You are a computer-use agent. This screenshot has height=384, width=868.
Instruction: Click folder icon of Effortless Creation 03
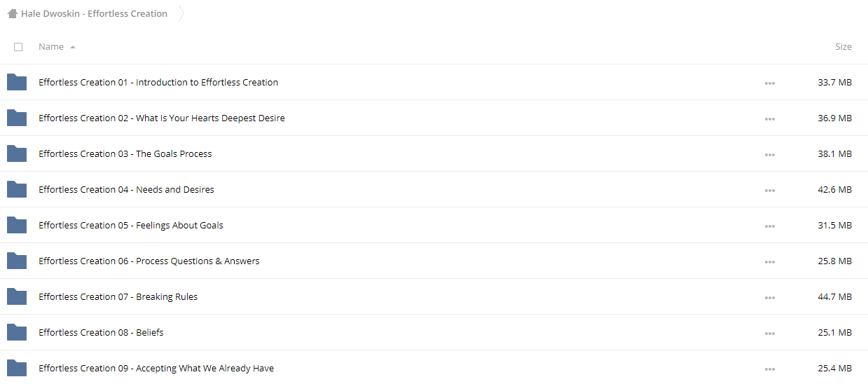point(17,154)
